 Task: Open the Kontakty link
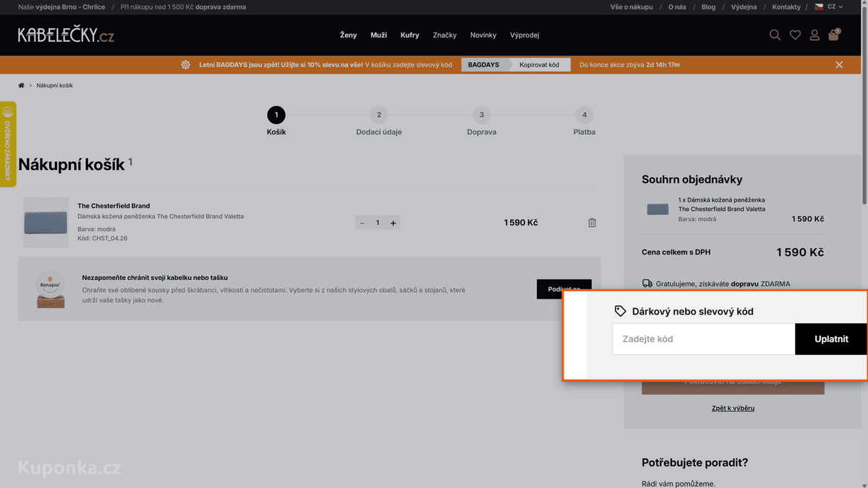coord(786,7)
